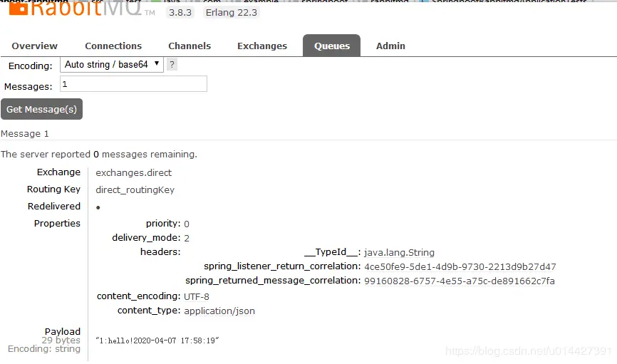Click the exchanges.direct exchange value
This screenshot has height=364, width=617.
[134, 173]
